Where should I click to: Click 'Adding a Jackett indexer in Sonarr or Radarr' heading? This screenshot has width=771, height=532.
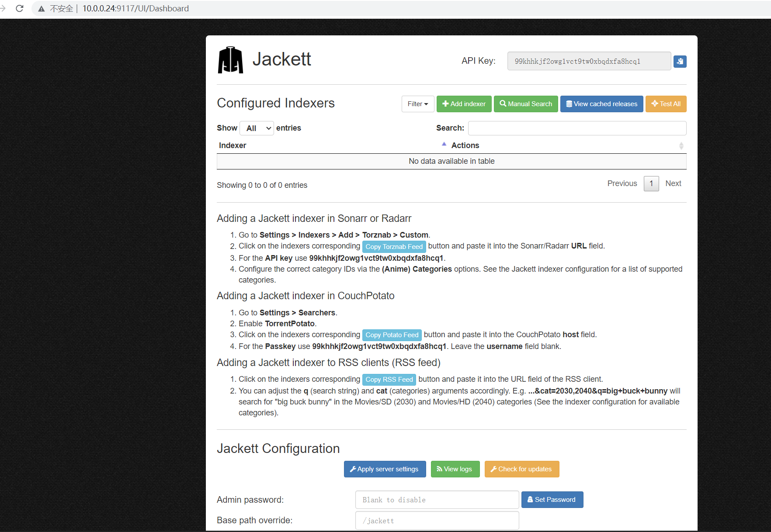(314, 218)
